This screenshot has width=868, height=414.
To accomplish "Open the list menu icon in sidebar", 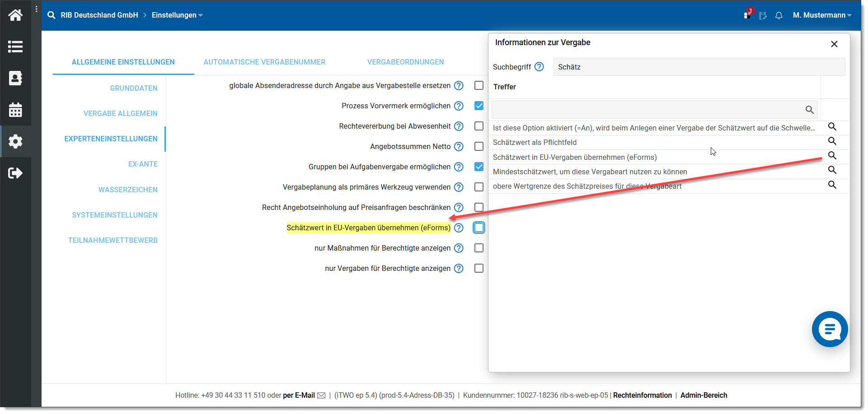I will [x=15, y=47].
